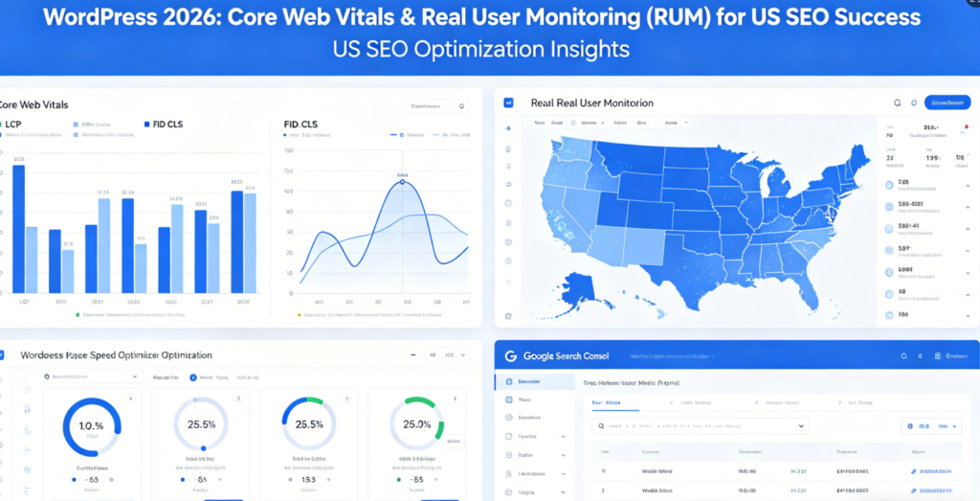Click the blue logo icon beside Real User Monitoring
The height and width of the screenshot is (501, 980).
(x=509, y=102)
